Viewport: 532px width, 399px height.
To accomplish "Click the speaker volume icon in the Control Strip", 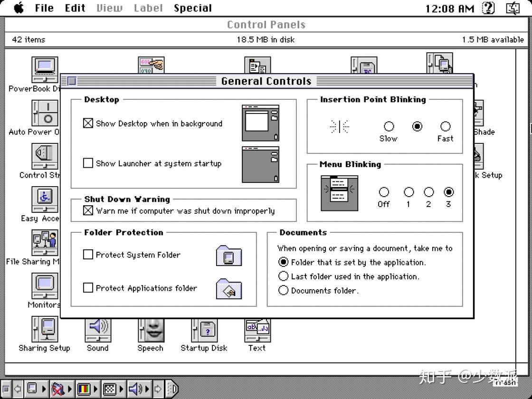I will (134, 389).
